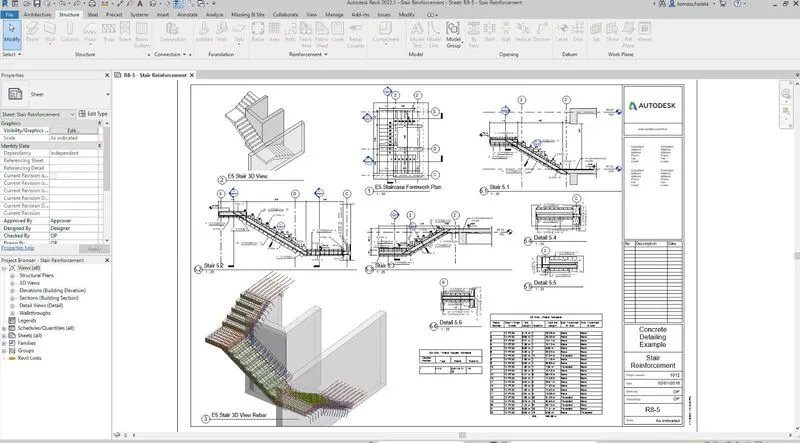Close the R8-5 Stair Reinforcement view tab
800x443 pixels.
(x=192, y=75)
